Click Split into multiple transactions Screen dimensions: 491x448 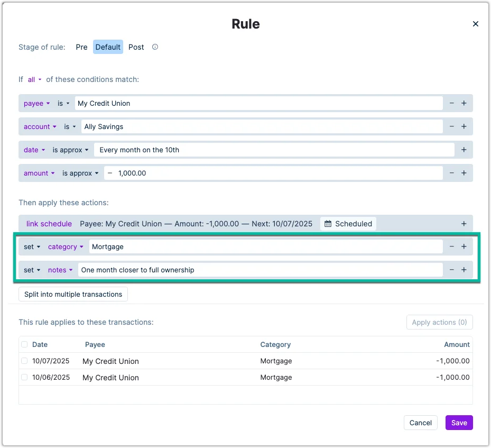pyautogui.click(x=73, y=294)
